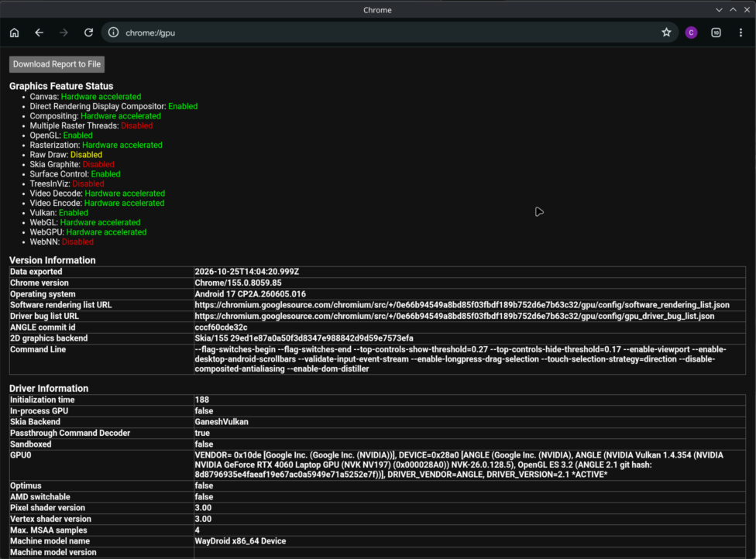The height and width of the screenshot is (559, 756).
Task: Select the Graphics Feature Status heading
Action: pos(61,86)
